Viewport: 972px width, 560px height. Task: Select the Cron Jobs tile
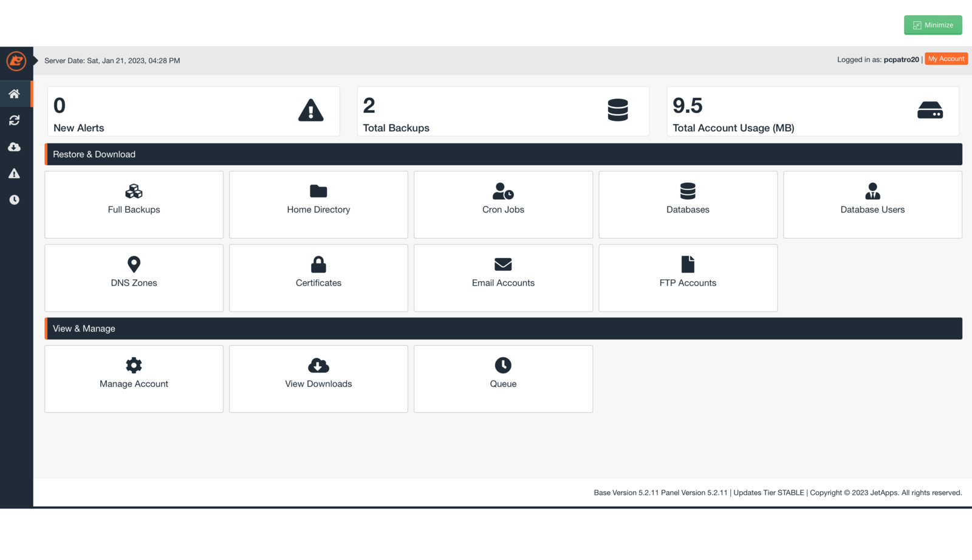pos(503,205)
